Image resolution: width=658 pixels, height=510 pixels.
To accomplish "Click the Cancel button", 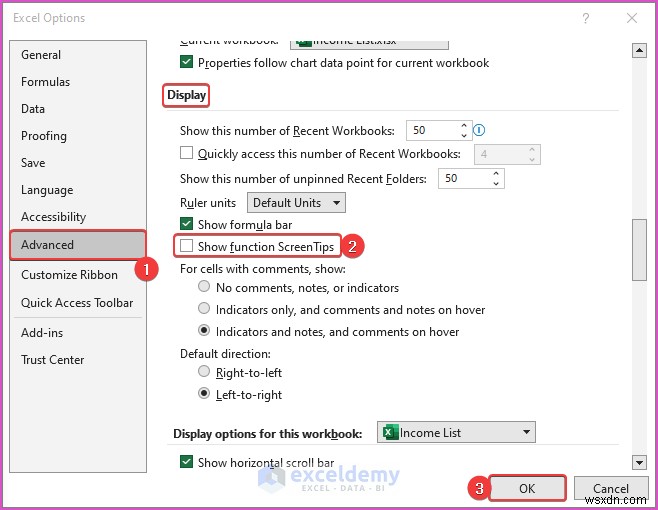I will pyautogui.click(x=611, y=488).
